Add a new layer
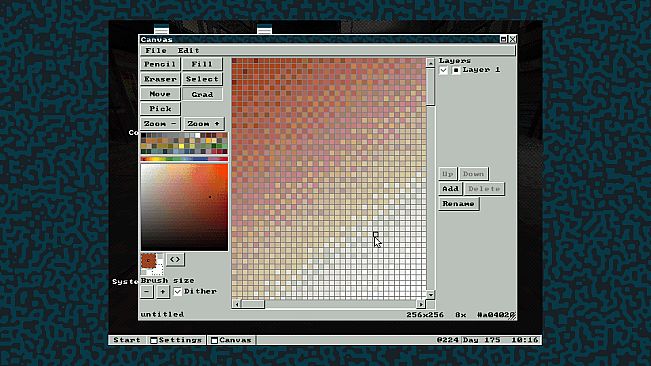 [x=450, y=189]
